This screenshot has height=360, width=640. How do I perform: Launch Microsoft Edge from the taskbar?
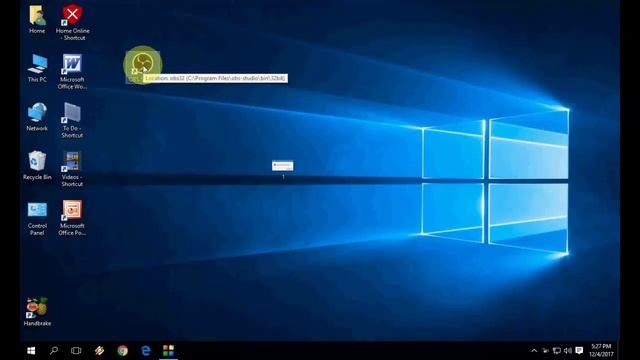145,351
